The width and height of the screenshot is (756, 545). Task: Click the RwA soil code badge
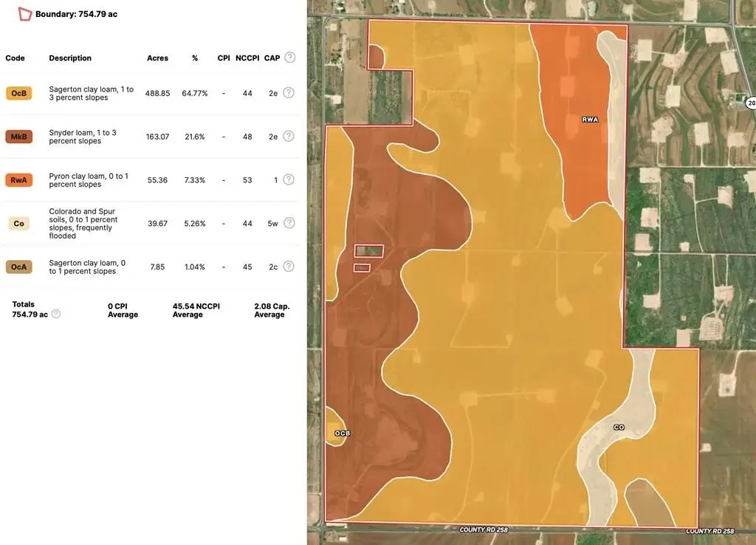coord(19,180)
